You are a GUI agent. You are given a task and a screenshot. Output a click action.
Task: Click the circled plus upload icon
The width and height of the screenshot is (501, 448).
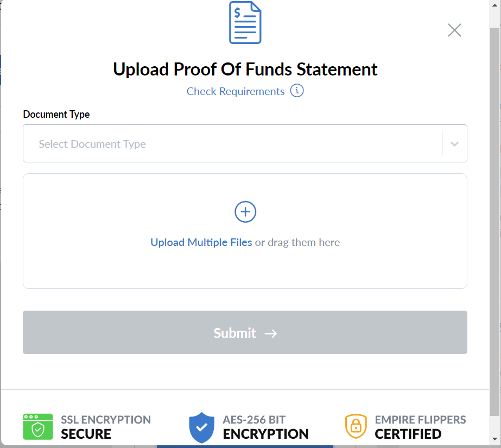pyautogui.click(x=245, y=212)
